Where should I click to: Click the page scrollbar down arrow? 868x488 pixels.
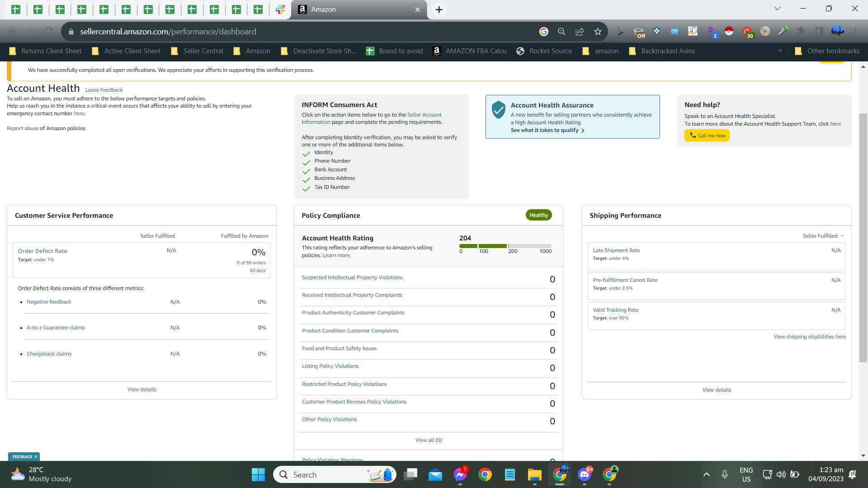coord(863,456)
